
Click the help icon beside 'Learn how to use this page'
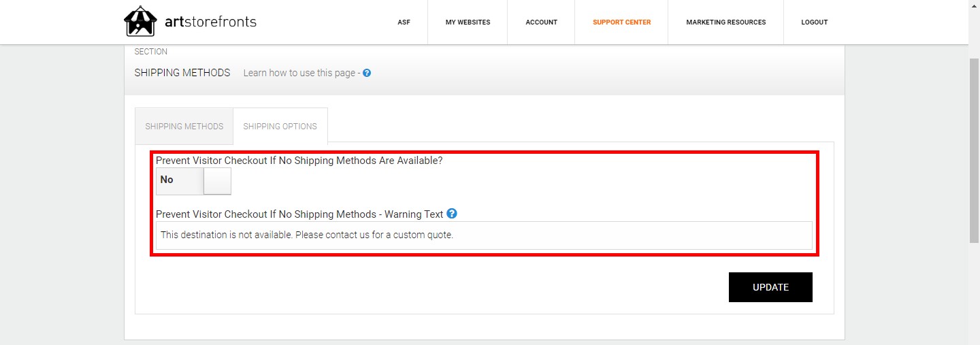(367, 73)
